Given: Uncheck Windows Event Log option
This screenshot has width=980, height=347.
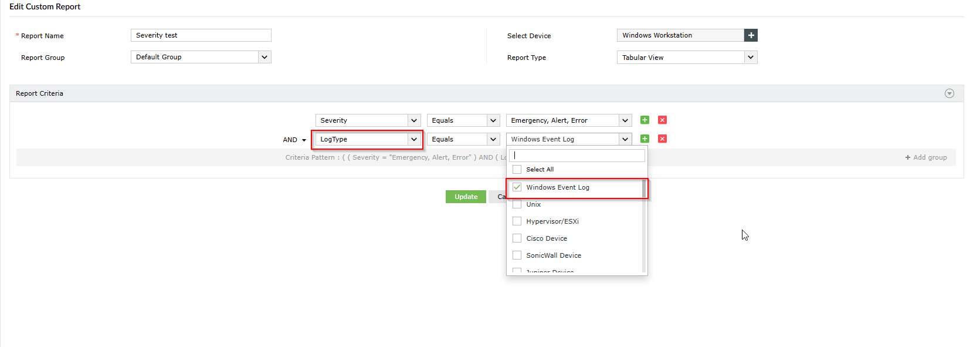Looking at the screenshot, I should click(x=517, y=187).
